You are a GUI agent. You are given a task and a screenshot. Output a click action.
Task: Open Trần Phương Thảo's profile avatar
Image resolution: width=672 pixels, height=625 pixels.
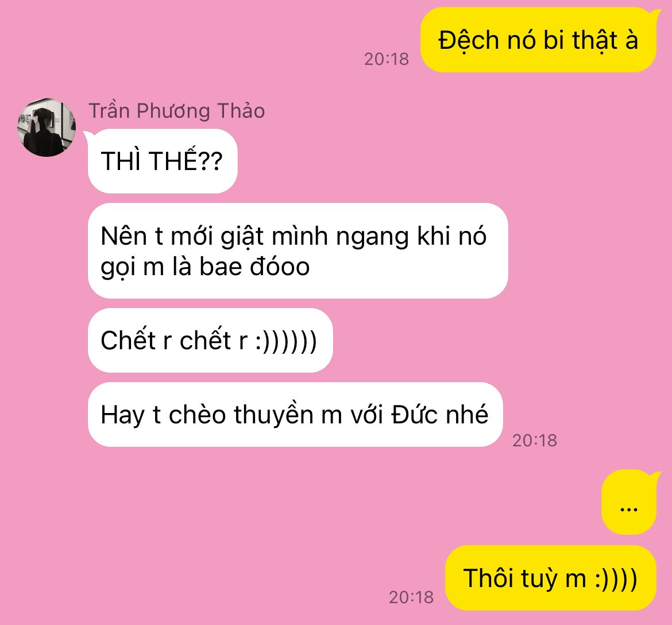click(47, 128)
